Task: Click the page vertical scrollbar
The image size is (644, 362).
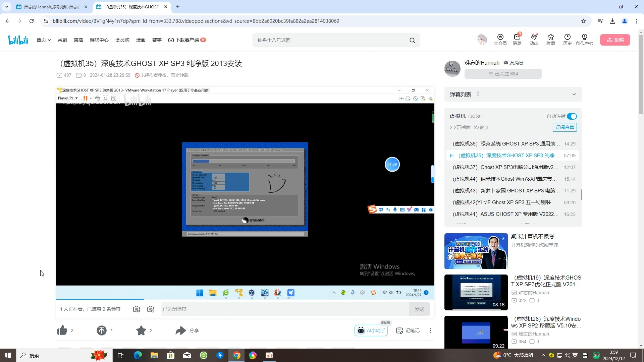Action: click(641, 74)
